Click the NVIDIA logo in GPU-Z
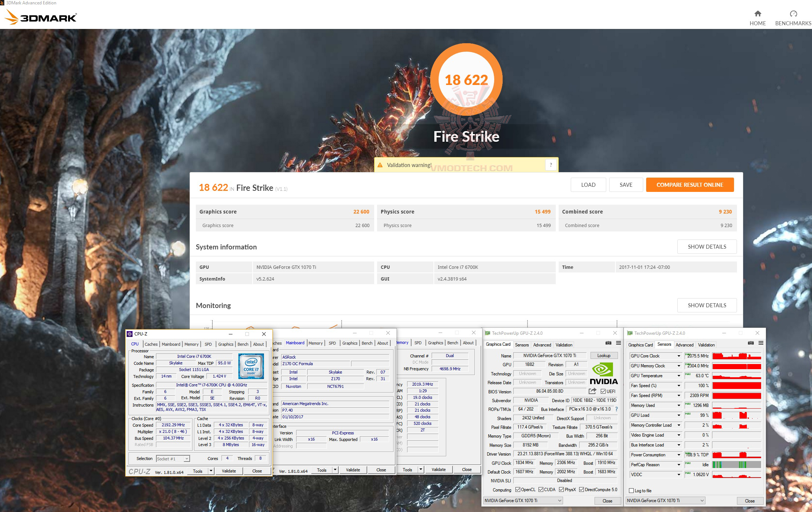 (x=603, y=372)
